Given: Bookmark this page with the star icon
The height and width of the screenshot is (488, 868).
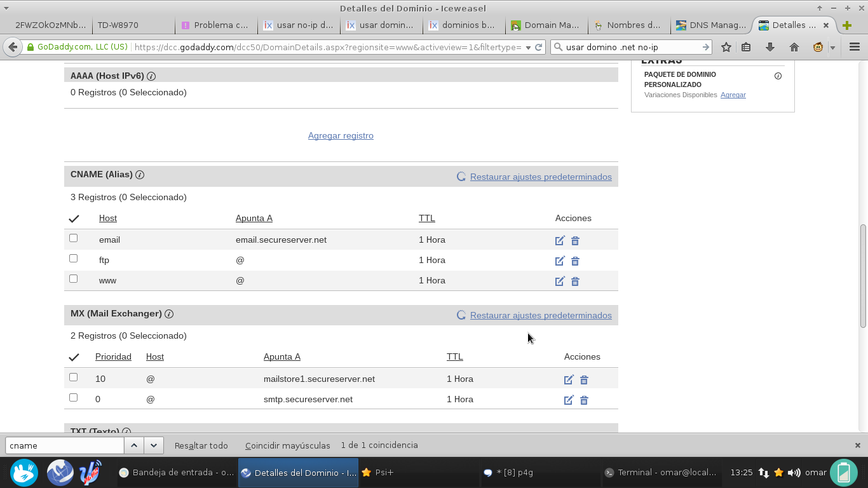Looking at the screenshot, I should 726,47.
